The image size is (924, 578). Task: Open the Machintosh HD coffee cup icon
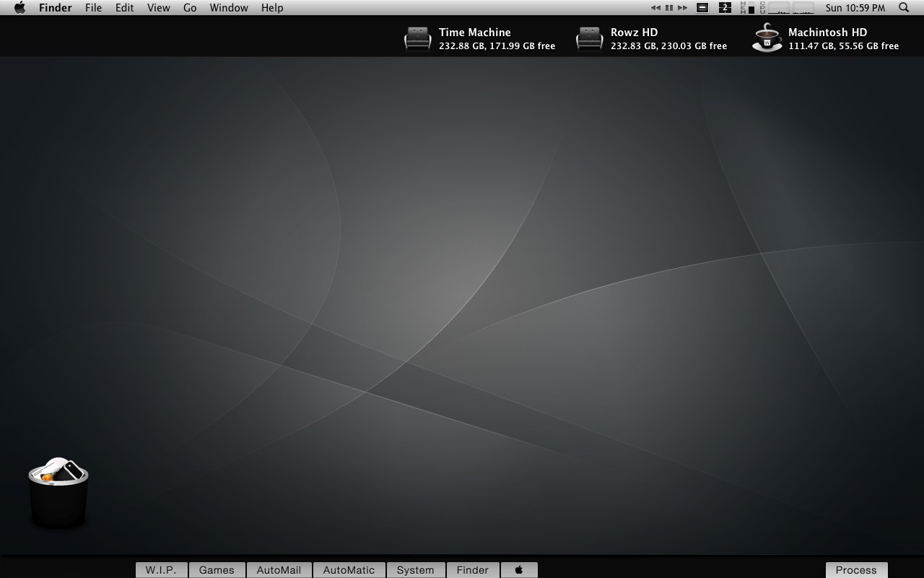[x=767, y=38]
